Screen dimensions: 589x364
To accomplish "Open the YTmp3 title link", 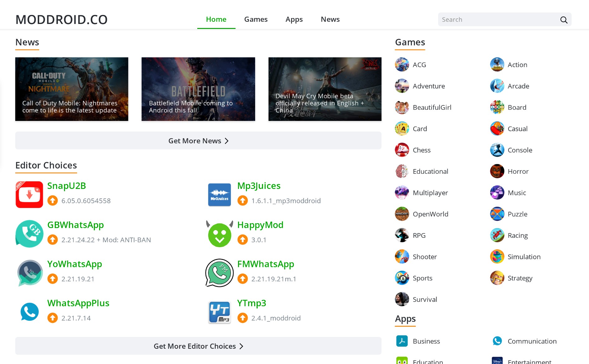I will [251, 303].
